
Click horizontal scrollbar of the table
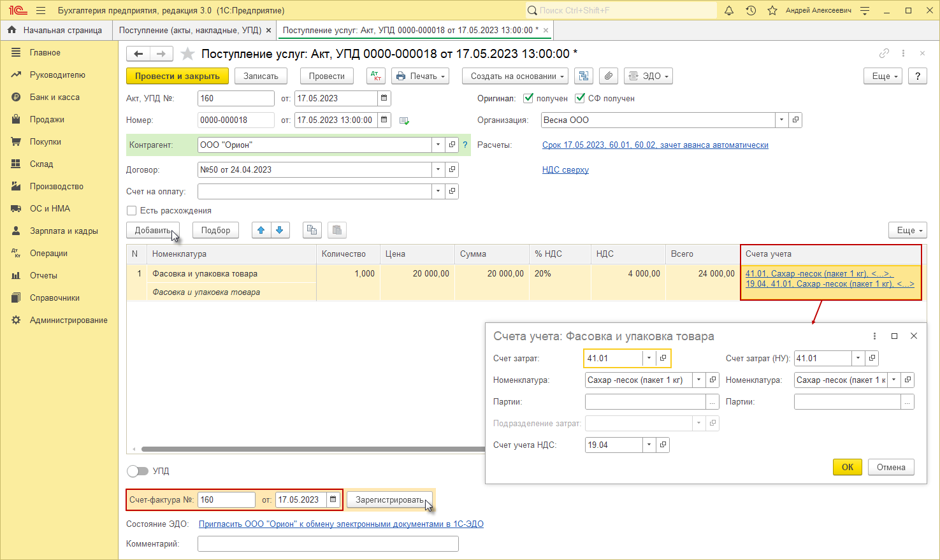click(313, 449)
